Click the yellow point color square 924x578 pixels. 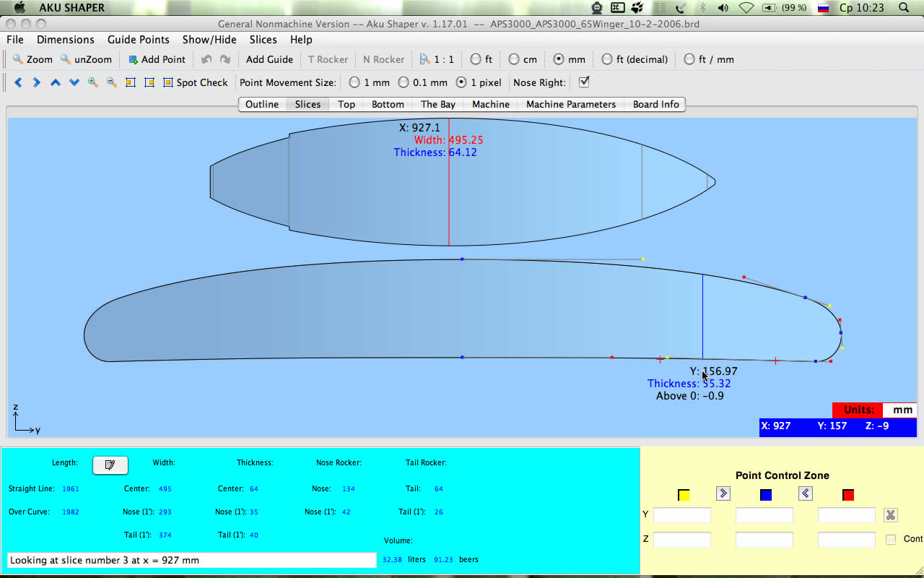tap(684, 495)
